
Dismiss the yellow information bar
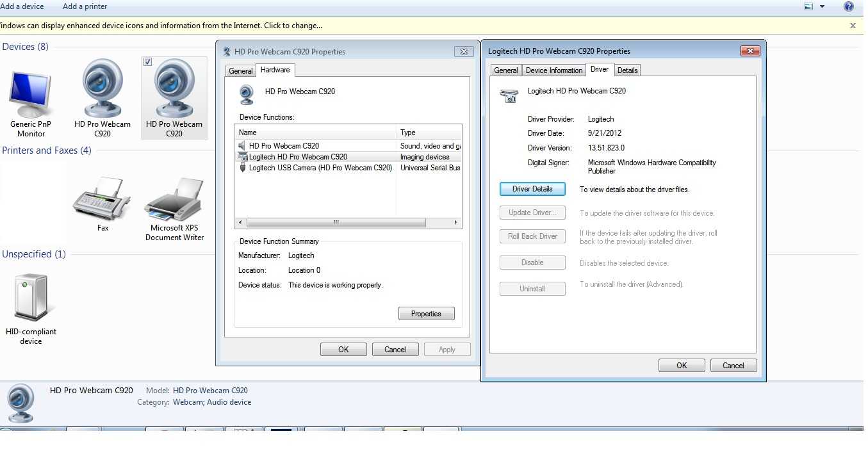coord(853,26)
